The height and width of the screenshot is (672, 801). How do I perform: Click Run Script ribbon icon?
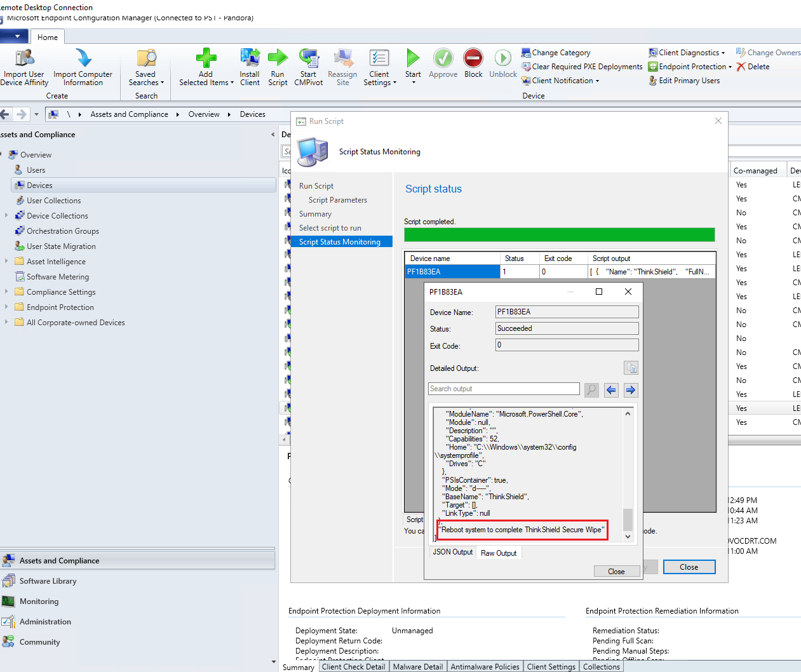pyautogui.click(x=278, y=58)
